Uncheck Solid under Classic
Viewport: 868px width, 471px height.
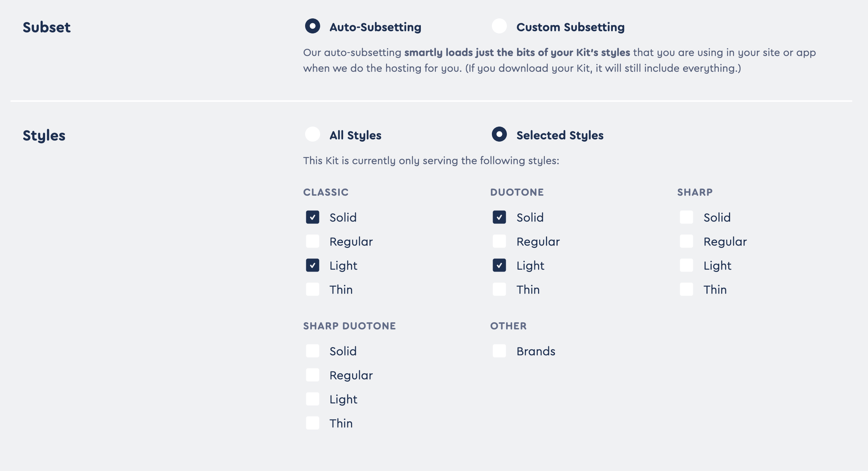coord(312,217)
